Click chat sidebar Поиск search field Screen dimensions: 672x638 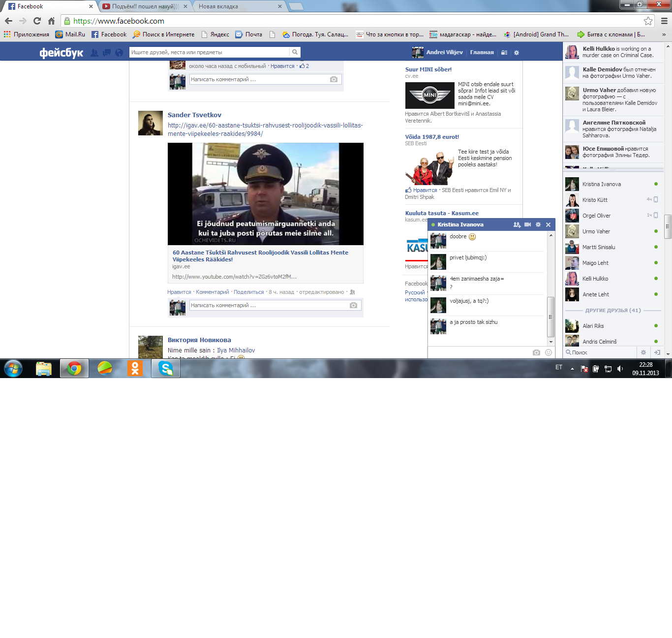tap(600, 352)
